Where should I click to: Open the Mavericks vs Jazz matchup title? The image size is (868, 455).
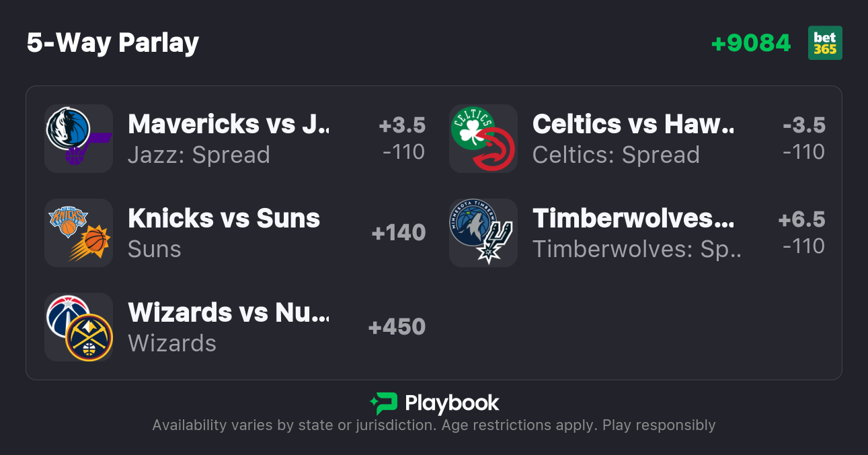pos(229,124)
